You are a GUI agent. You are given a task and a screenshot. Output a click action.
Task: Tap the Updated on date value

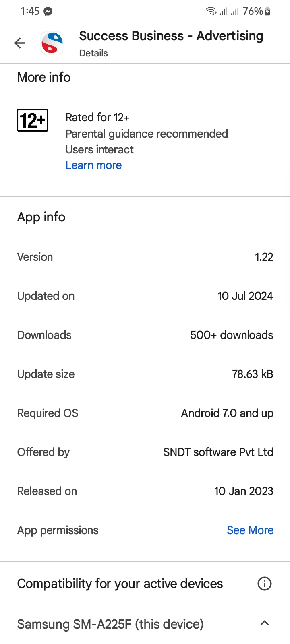point(245,296)
